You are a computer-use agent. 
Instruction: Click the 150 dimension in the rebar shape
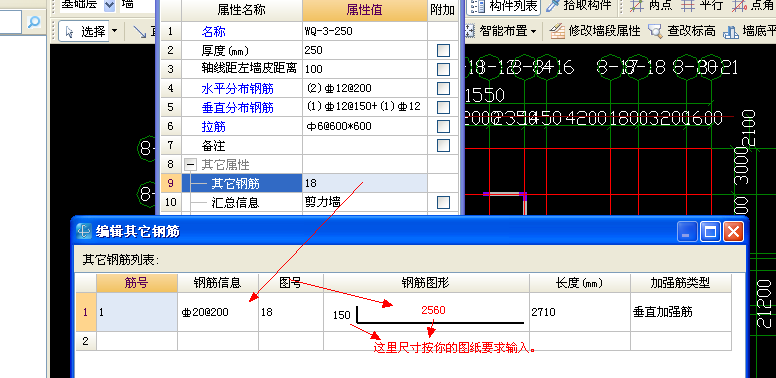pos(341,315)
